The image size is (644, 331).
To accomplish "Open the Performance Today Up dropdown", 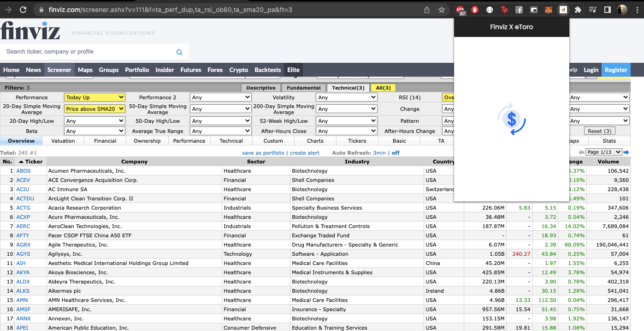I will (x=95, y=97).
